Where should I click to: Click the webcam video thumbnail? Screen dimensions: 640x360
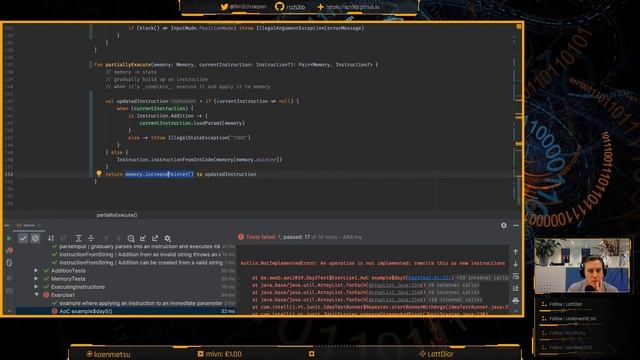tap(582, 266)
